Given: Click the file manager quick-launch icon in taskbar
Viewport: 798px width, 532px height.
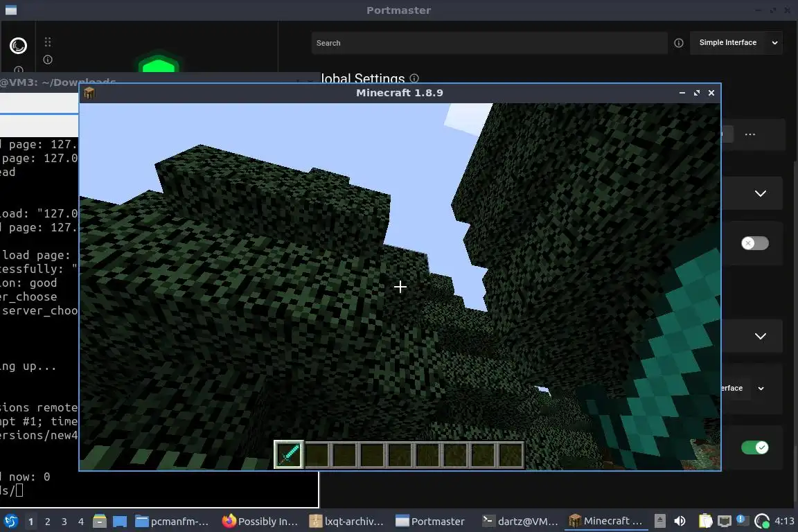Looking at the screenshot, I should (x=100, y=521).
